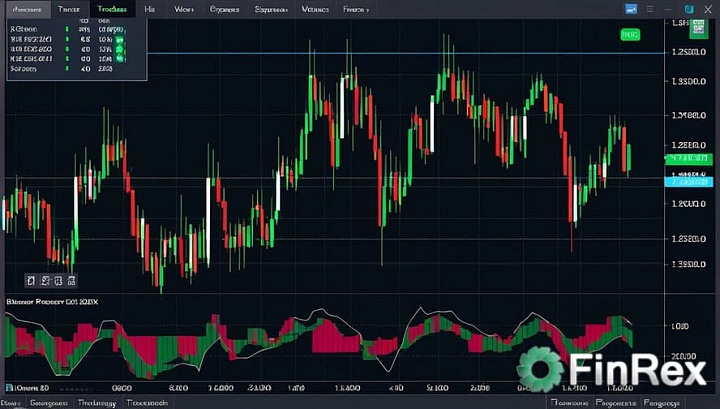Open the first tab at the top left
The height and width of the screenshot is (409, 720).
pyautogui.click(x=27, y=7)
